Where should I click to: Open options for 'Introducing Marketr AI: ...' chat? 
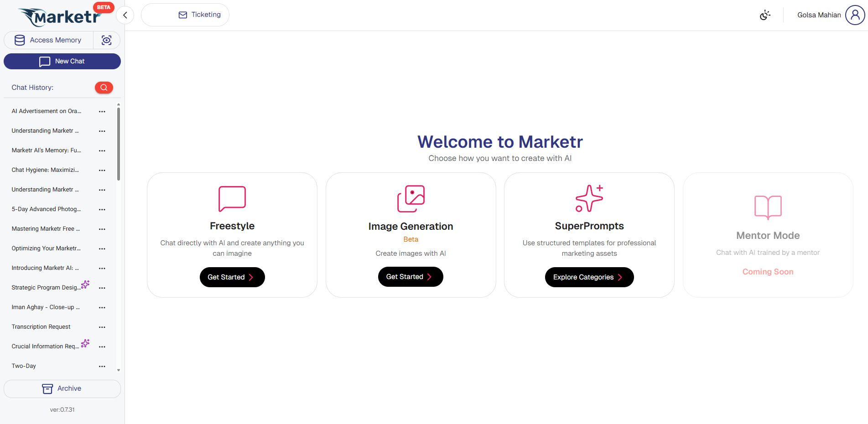102,269
